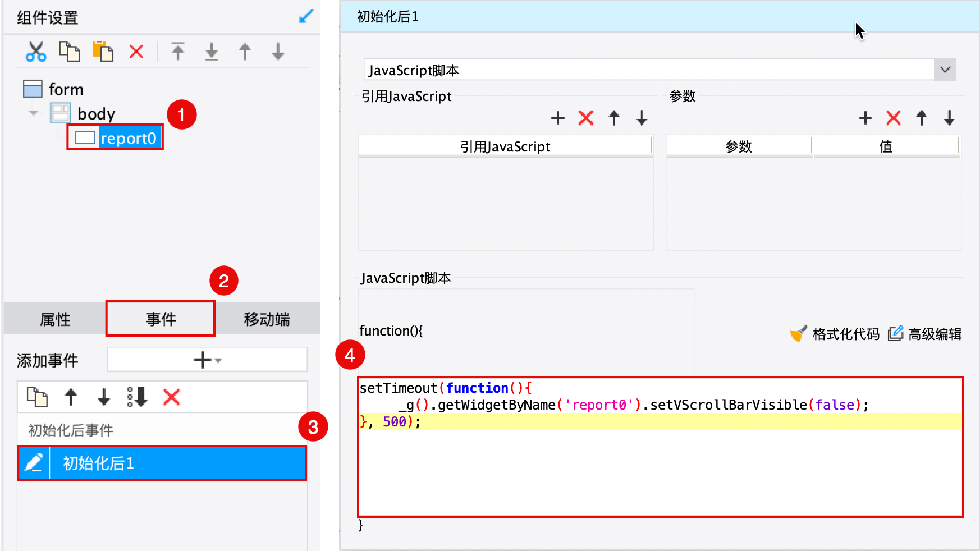Copy the selected event in event list
This screenshot has height=551, width=980.
coord(37,397)
